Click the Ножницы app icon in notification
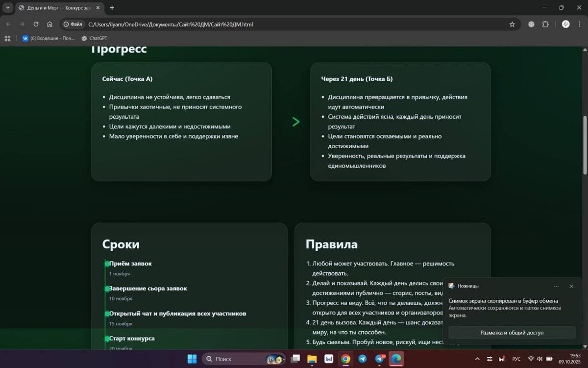 [x=451, y=286]
